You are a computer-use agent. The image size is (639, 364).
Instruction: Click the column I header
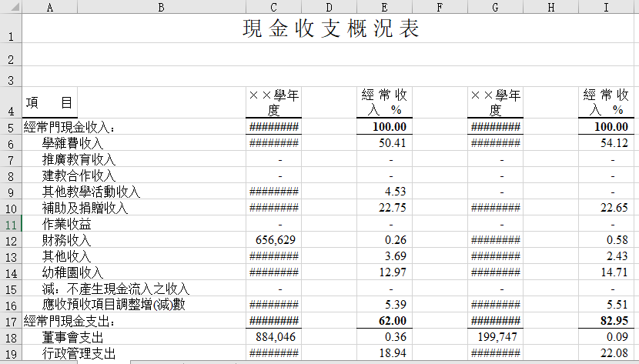607,7
